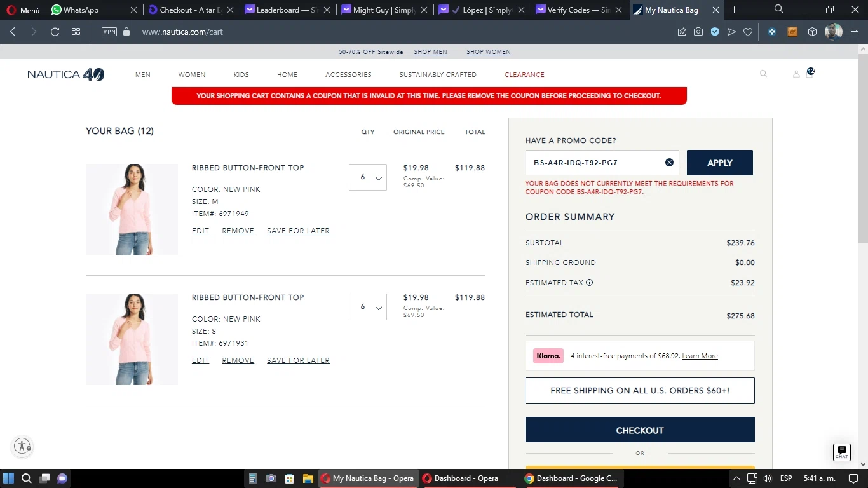Click the free shipping on U.S. orders banner
Viewport: 868px width, 488px height.
pyautogui.click(x=640, y=391)
